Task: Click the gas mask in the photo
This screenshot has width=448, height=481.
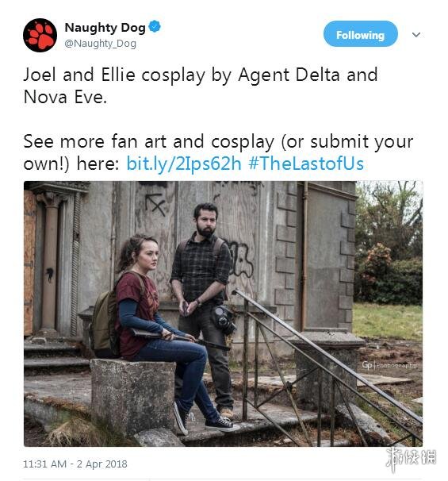Action: pos(224,319)
